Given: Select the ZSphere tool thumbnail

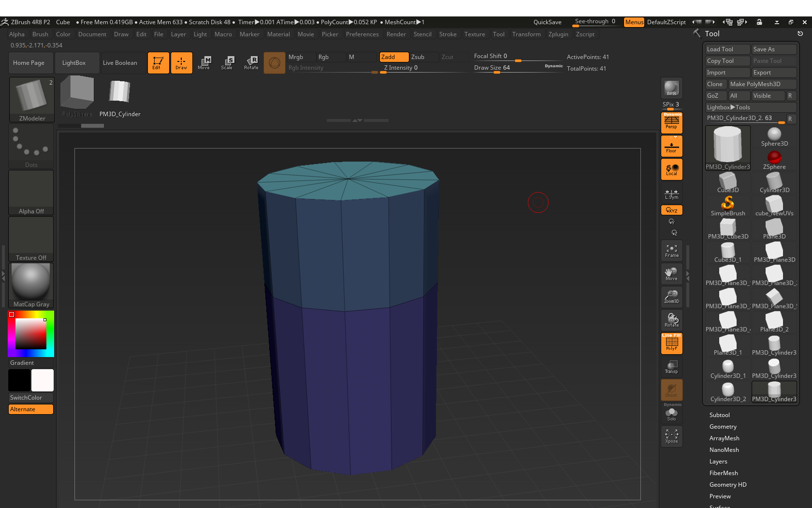Looking at the screenshot, I should point(774,160).
